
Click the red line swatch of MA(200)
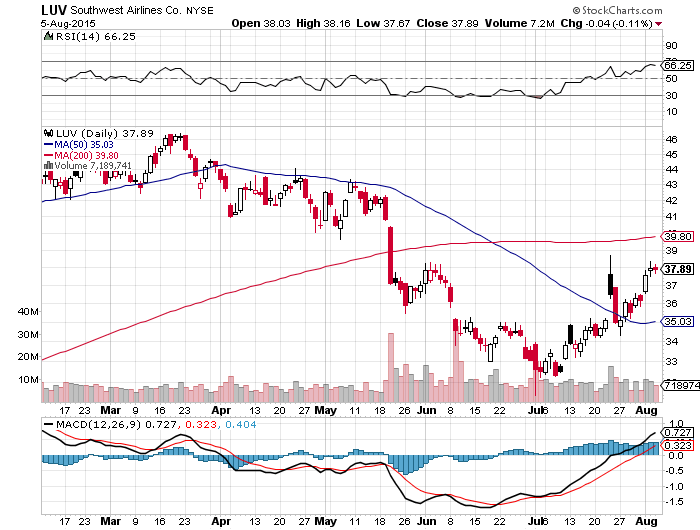tap(48, 155)
